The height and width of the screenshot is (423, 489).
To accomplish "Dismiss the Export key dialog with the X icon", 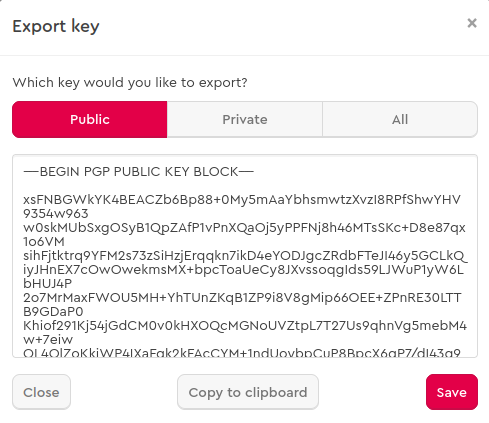I will 472,23.
